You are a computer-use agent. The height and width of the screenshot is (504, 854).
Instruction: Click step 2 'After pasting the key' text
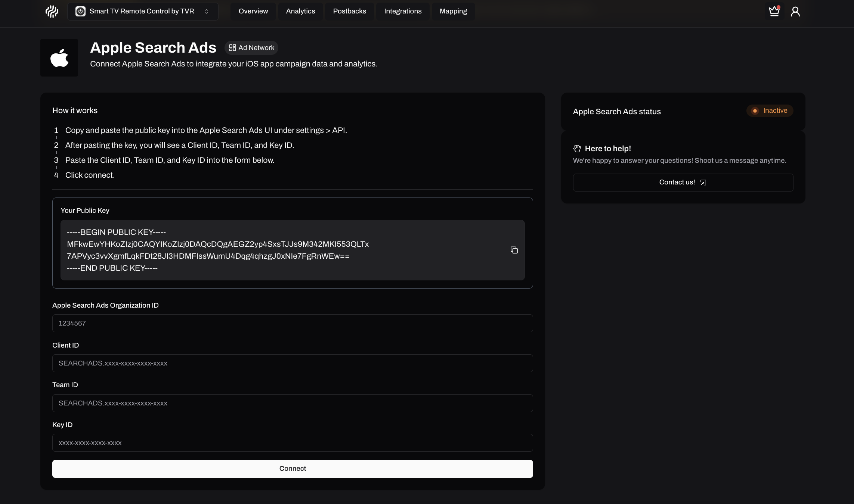pyautogui.click(x=180, y=145)
